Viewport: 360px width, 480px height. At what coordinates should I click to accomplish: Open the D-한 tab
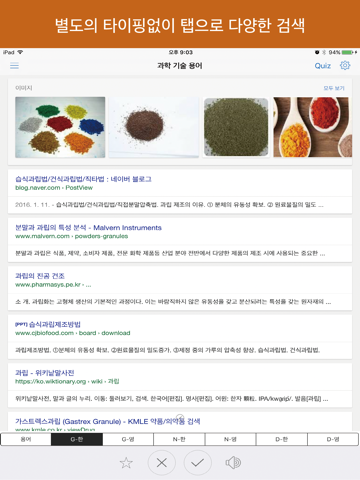pyautogui.click(x=282, y=439)
